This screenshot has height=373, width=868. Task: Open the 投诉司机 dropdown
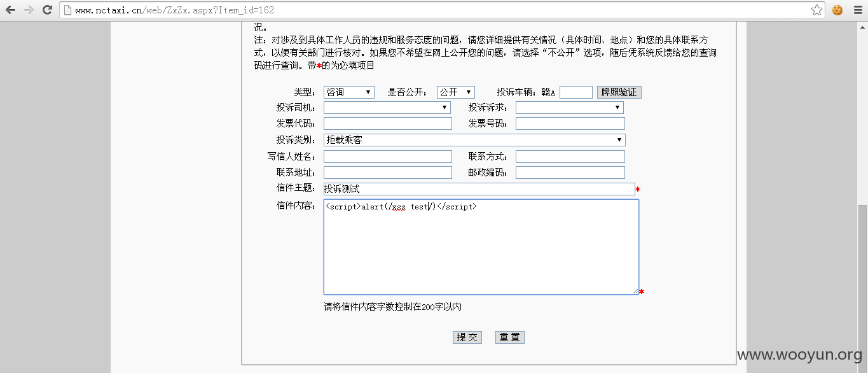[387, 108]
